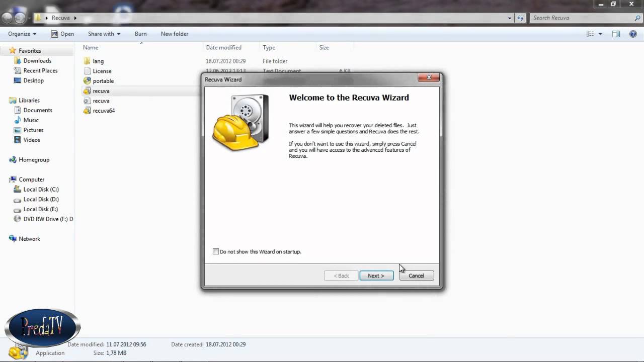Check Do not show this Wizard on startup
Image resolution: width=644 pixels, height=362 pixels.
(x=216, y=251)
